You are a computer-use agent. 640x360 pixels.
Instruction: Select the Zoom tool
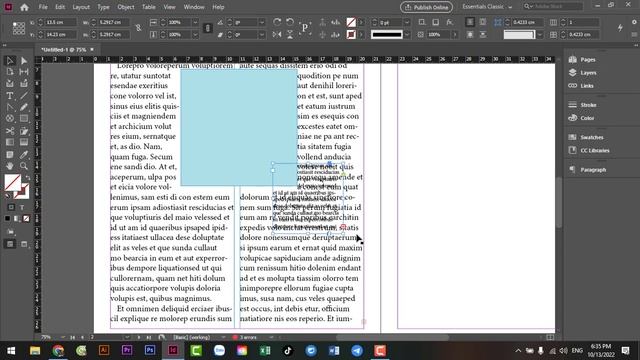click(24, 166)
